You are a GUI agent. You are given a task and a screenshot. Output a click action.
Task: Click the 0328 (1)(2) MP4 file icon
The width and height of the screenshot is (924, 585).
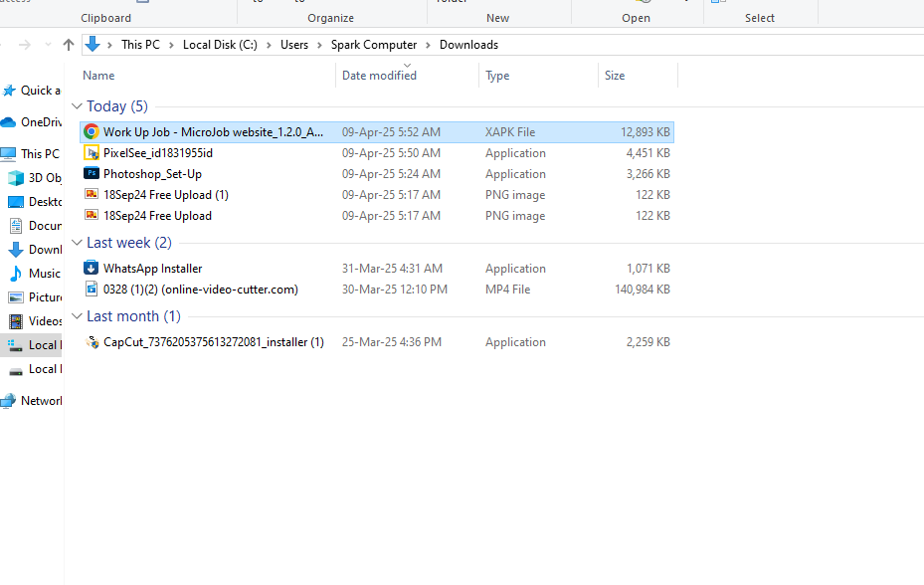pos(92,289)
